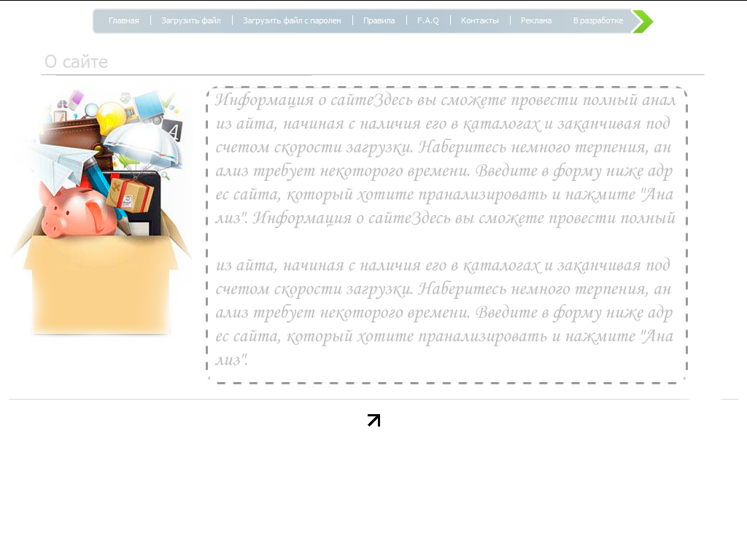This screenshot has width=747, height=560.
Task: Click the dashed-border site info text block
Action: tap(446, 235)
